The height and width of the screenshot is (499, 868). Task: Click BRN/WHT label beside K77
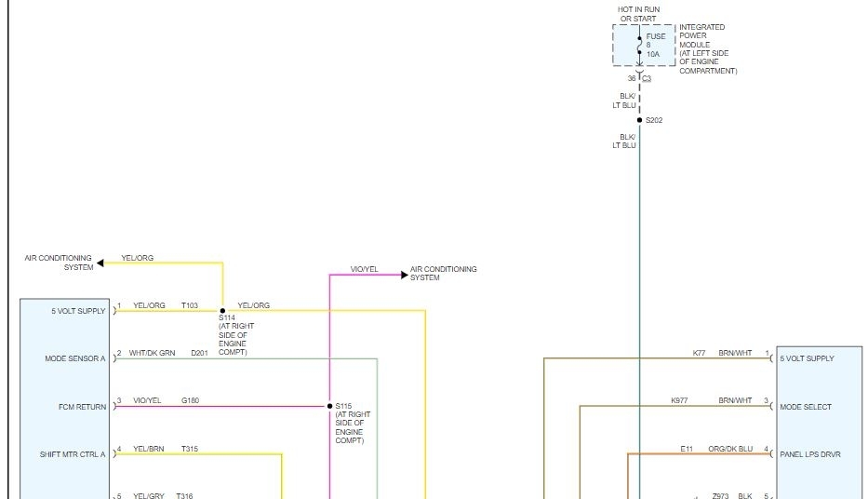[x=735, y=354]
